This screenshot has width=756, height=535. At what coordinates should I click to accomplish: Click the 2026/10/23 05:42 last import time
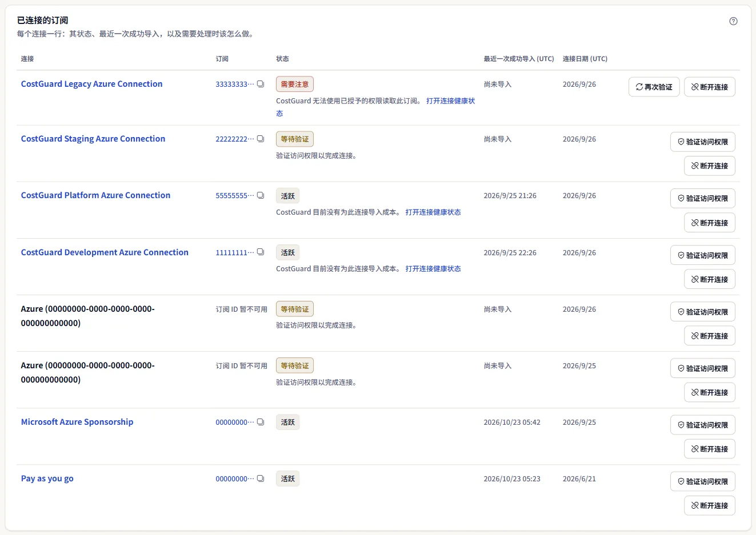coord(512,423)
